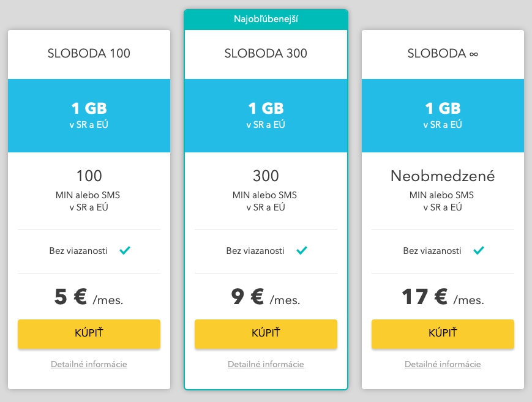Buy the SLOBODA 100 plan with KÚPIŤ
Screen dimensions: 532x402
(x=89, y=334)
